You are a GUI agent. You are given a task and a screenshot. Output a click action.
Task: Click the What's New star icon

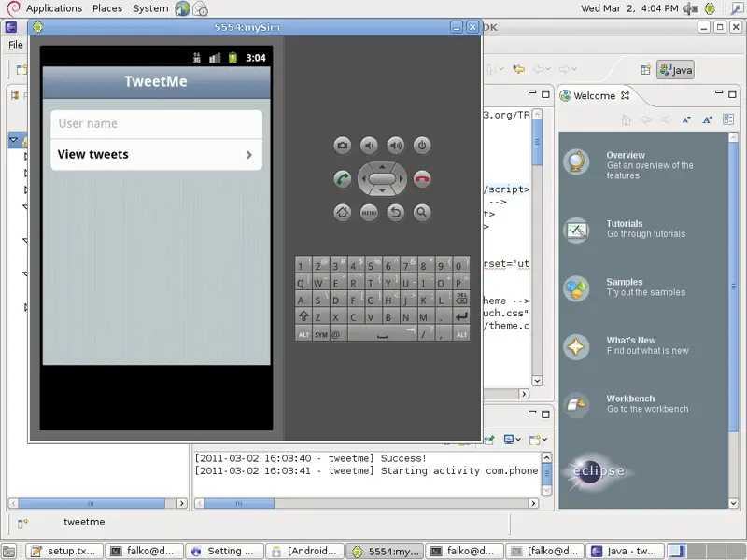(x=576, y=346)
